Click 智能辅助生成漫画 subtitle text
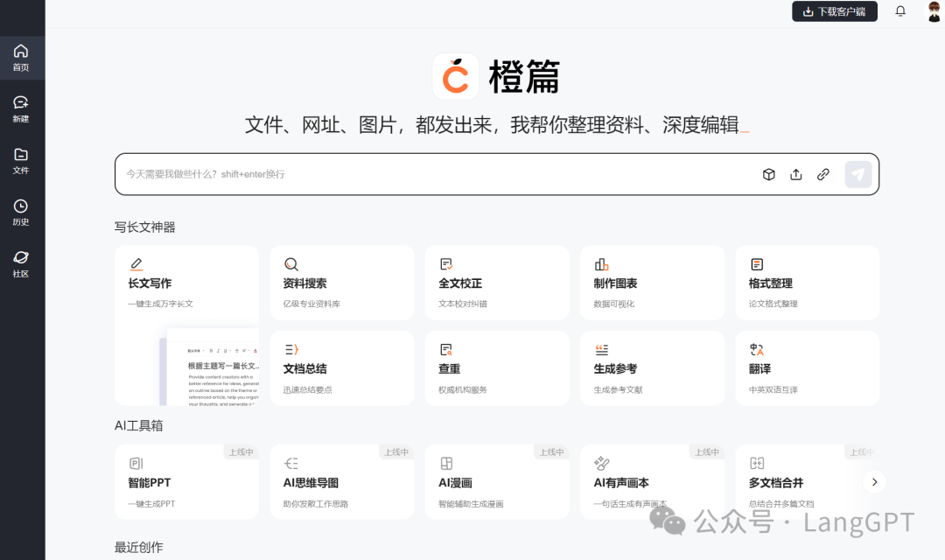The image size is (945, 560). pos(471,504)
